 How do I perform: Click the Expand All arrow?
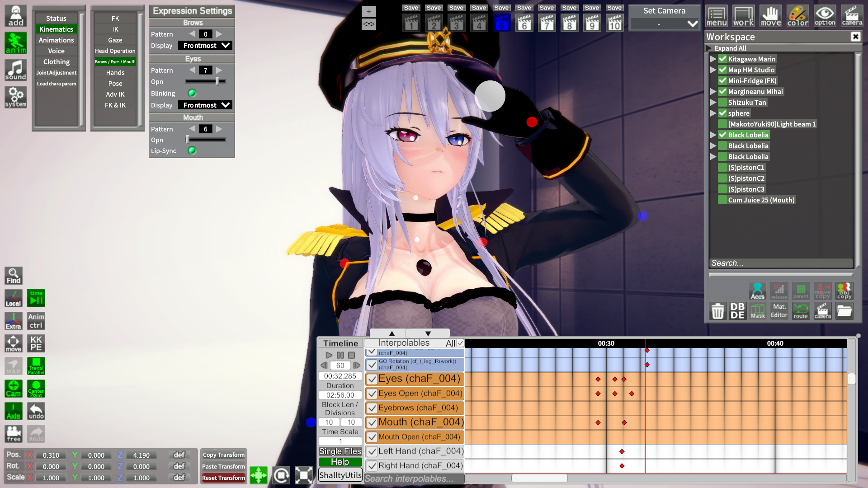tap(709, 48)
